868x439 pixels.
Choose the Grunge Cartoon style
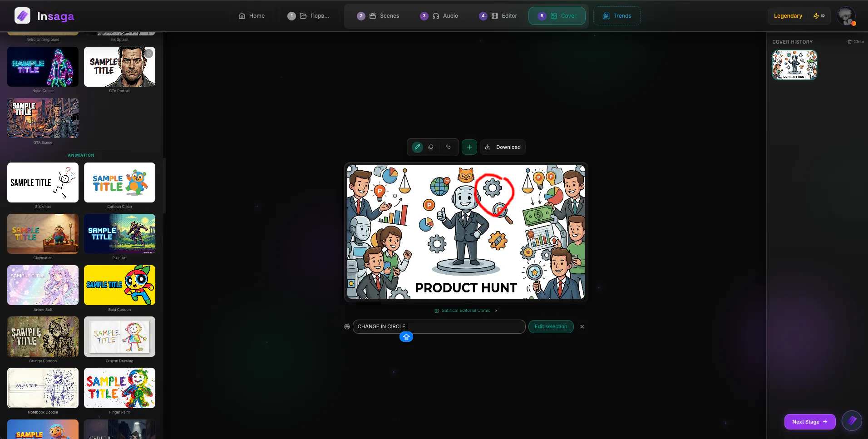click(x=43, y=336)
